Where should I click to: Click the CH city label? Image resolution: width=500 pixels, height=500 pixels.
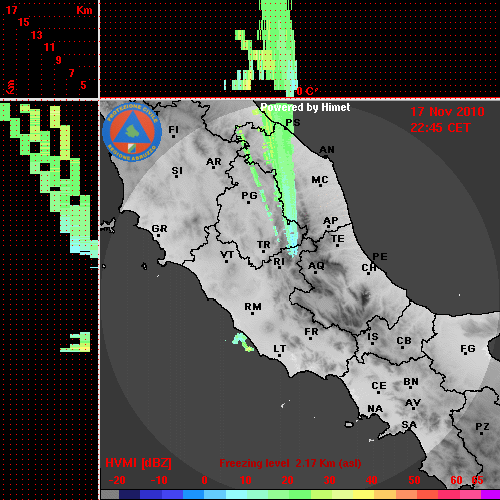(369, 268)
